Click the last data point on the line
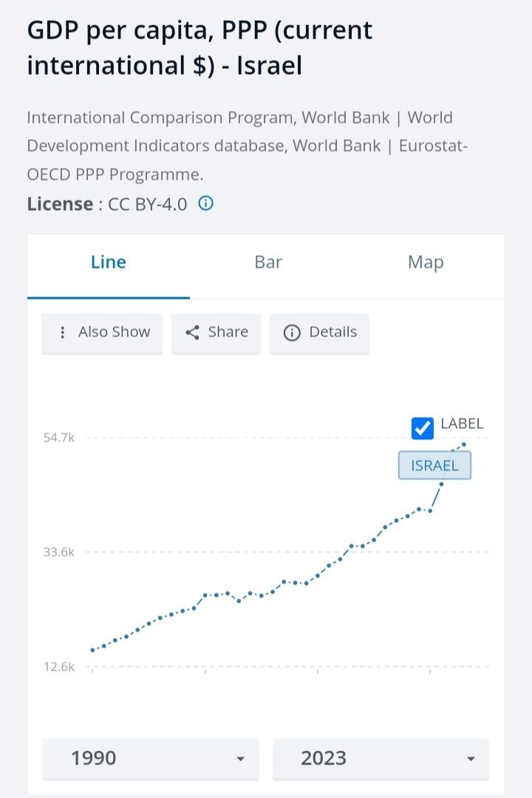This screenshot has width=532, height=798. pyautogui.click(x=464, y=444)
